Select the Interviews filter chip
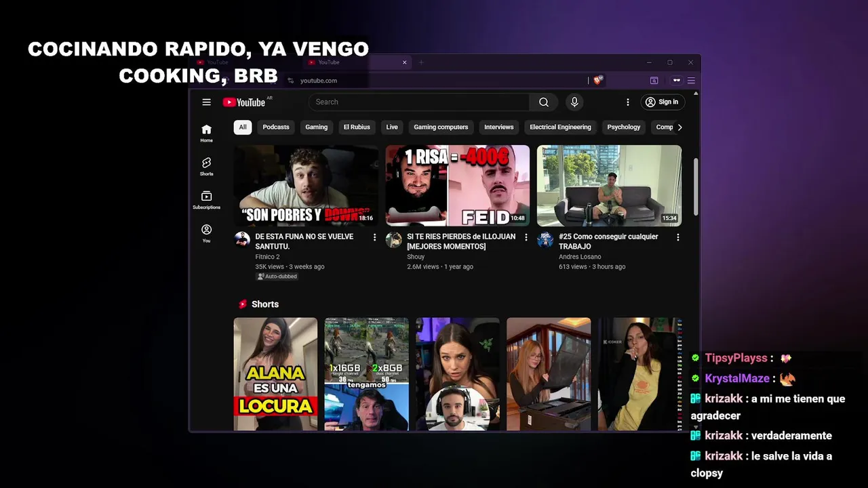The width and height of the screenshot is (868, 488). click(x=499, y=127)
